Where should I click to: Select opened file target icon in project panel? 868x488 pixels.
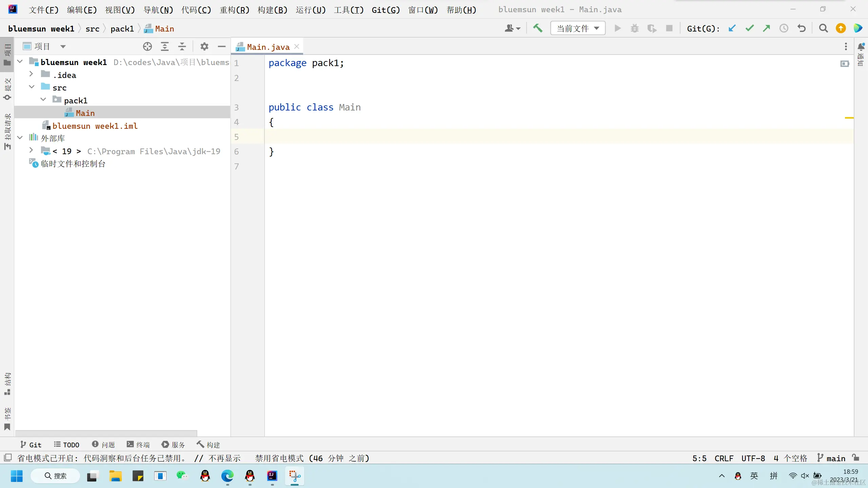click(x=147, y=46)
